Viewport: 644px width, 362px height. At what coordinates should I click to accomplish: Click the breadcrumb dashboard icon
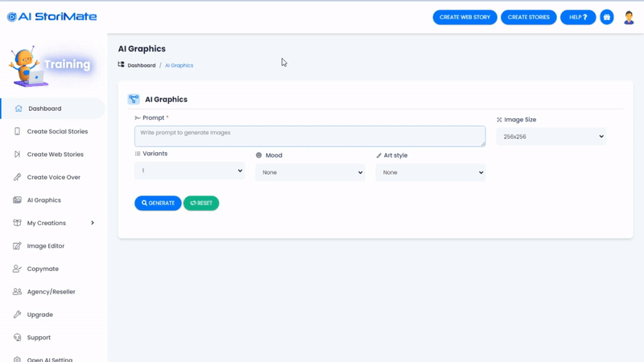click(x=122, y=64)
